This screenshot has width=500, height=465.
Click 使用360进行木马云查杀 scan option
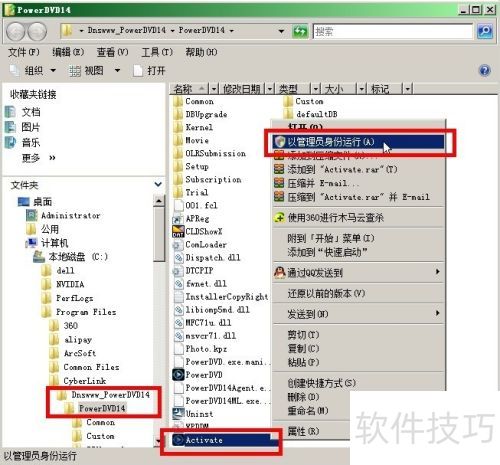(x=359, y=218)
